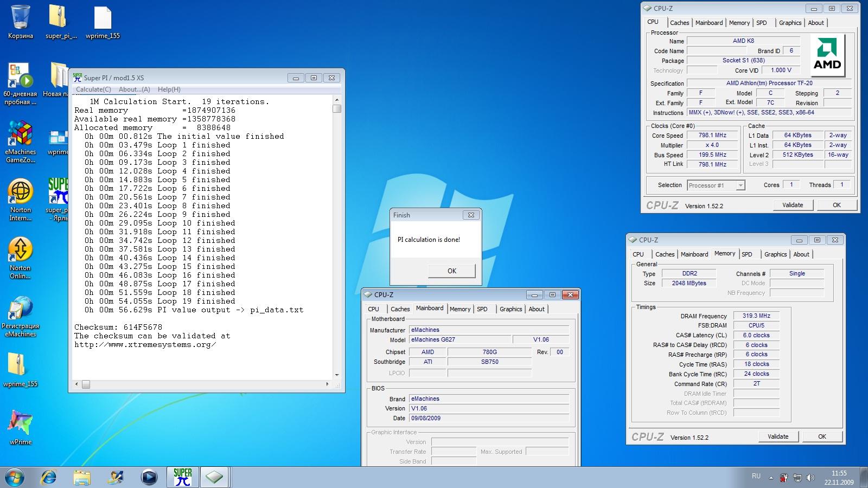Click Super PI vertical scrollbar up arrow
Screen dimensions: 868x488
point(337,100)
